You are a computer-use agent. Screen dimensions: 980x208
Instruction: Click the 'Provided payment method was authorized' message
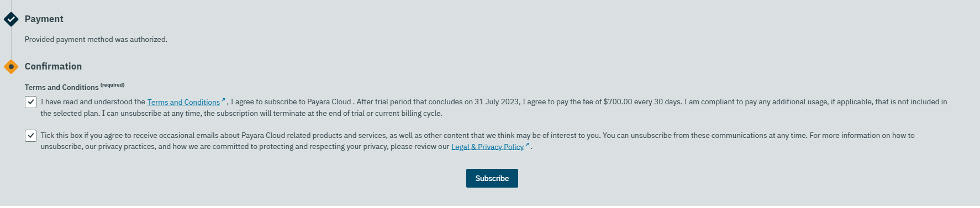tap(96, 40)
